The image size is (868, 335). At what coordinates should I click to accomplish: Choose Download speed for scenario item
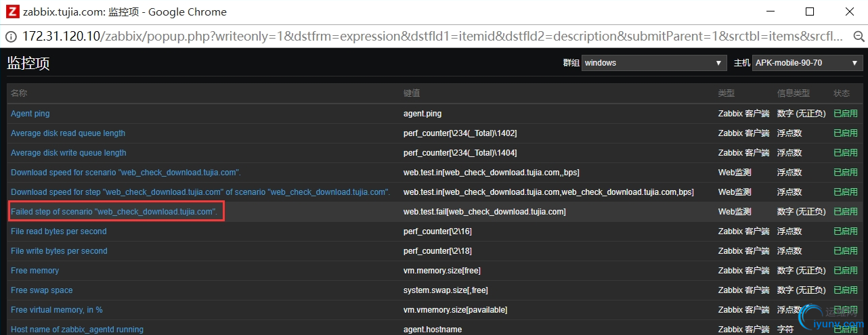[126, 173]
